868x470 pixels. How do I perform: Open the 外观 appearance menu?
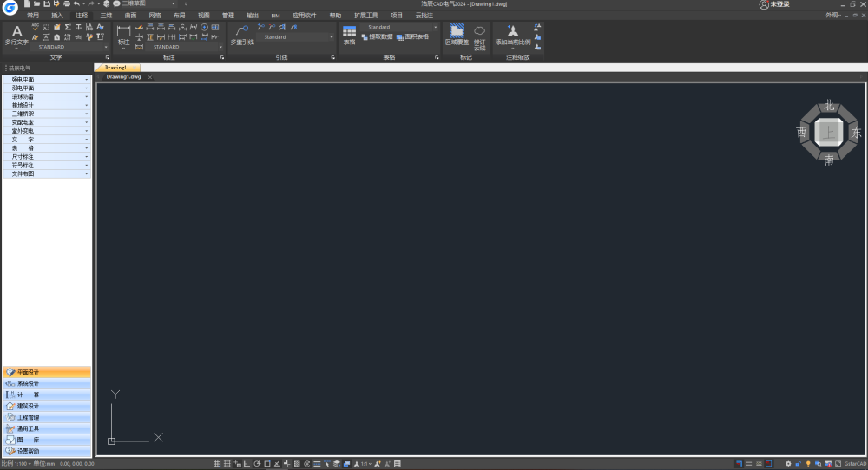click(x=833, y=16)
